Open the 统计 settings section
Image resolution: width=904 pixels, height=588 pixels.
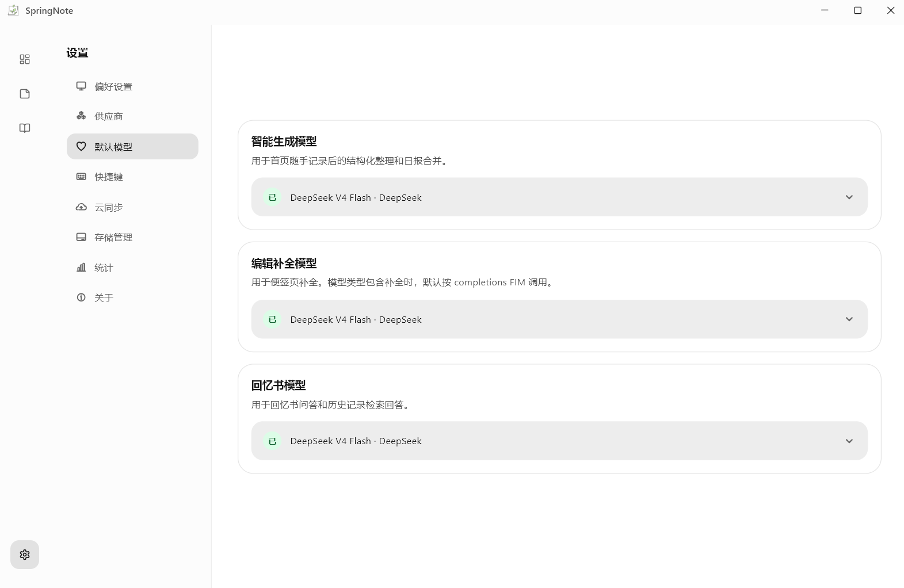132,268
